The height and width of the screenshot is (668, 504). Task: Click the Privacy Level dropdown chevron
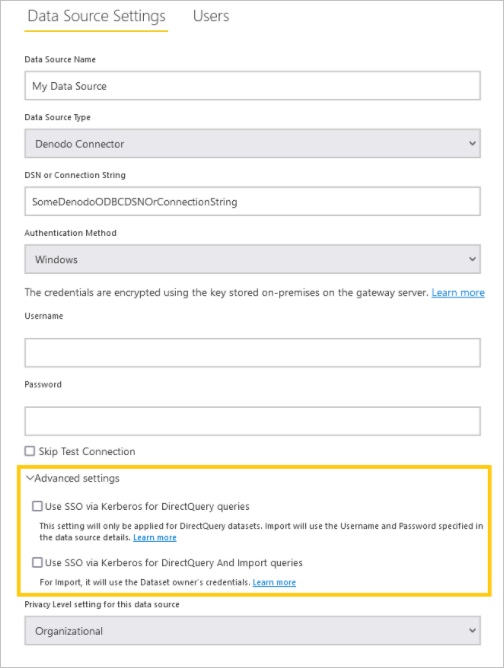point(472,631)
